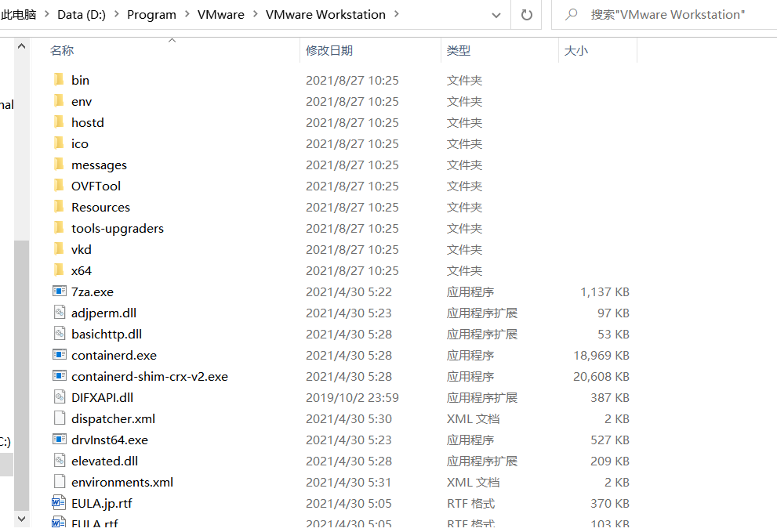This screenshot has width=777, height=532.
Task: Navigate to VMware folder breadcrumb
Action: pyautogui.click(x=220, y=15)
